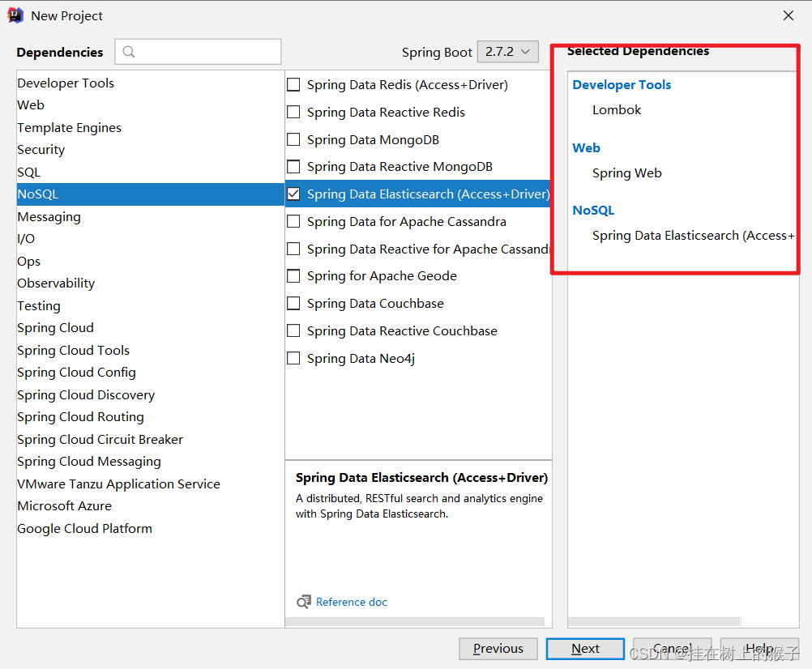Go back with Previous button

(x=498, y=649)
